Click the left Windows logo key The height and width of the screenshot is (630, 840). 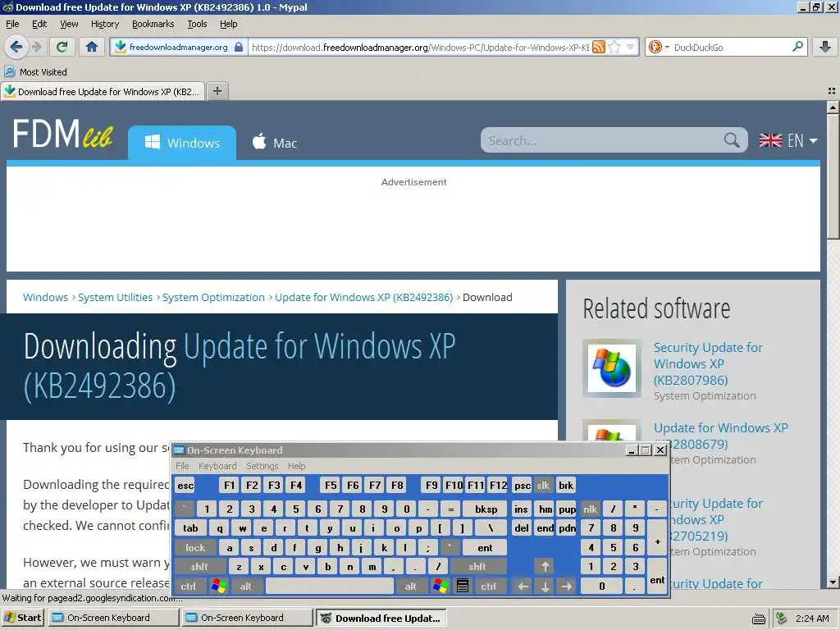(218, 586)
